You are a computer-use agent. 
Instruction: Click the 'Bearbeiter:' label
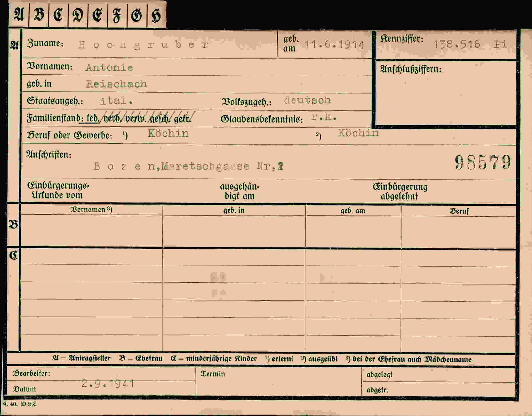pyautogui.click(x=32, y=373)
